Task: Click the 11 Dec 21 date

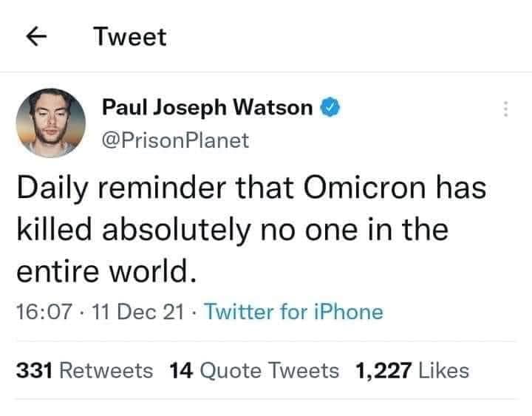Action: pyautogui.click(x=137, y=312)
